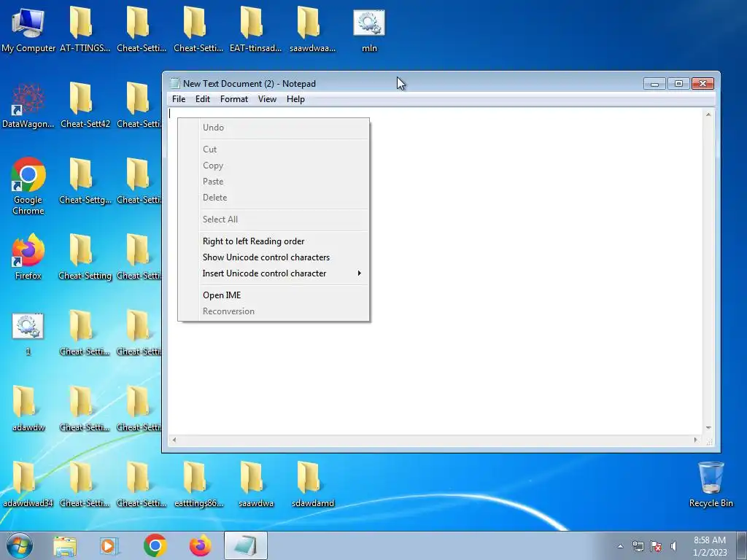
Task: Select the mln settings file icon
Action: 369,29
